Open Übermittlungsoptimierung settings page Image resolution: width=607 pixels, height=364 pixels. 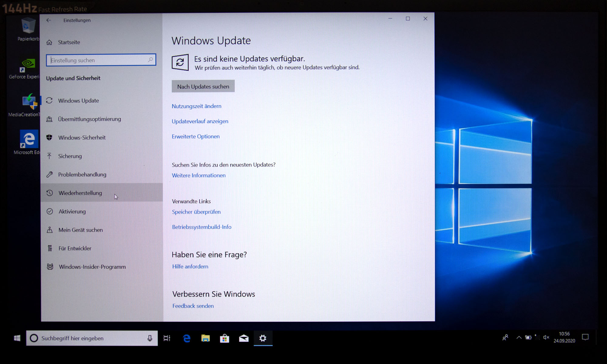coord(102,119)
